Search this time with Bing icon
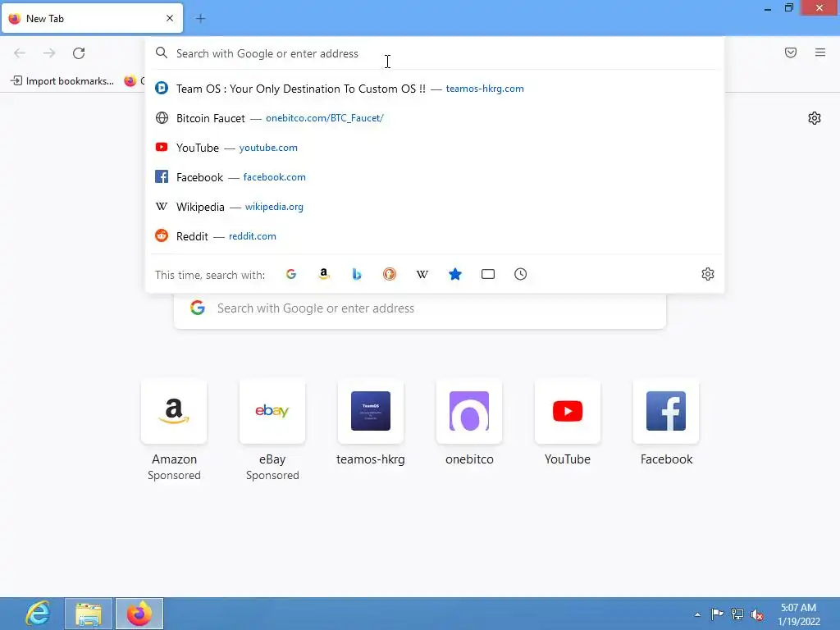 pyautogui.click(x=357, y=274)
